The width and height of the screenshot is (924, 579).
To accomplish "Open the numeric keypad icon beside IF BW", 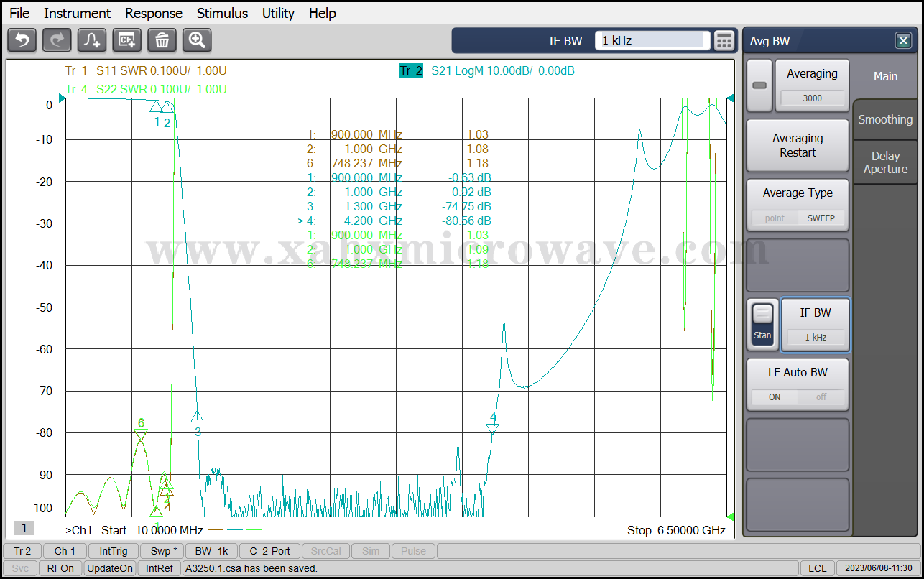I will pyautogui.click(x=724, y=41).
